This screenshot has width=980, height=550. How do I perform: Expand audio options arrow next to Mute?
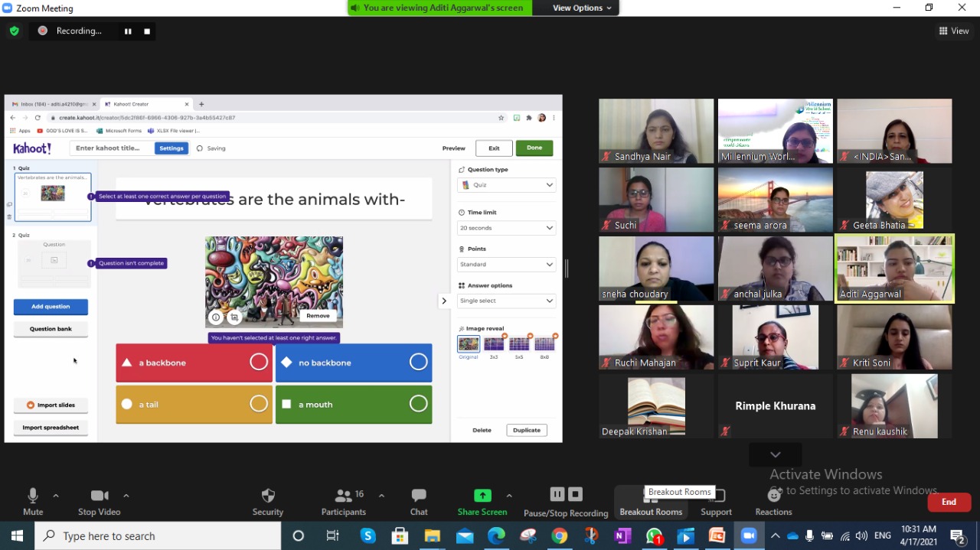[56, 496]
